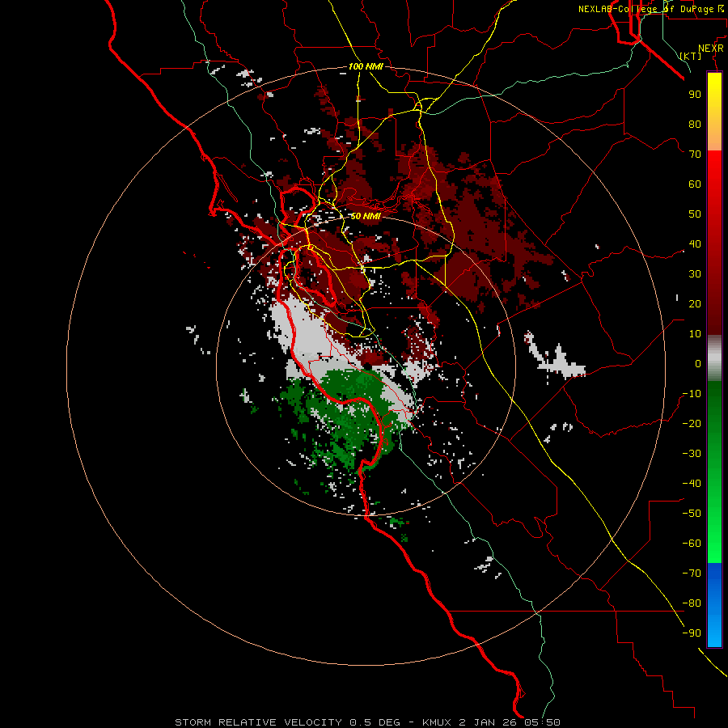Click the "KMUX" station identifier in the footer

[437, 722]
